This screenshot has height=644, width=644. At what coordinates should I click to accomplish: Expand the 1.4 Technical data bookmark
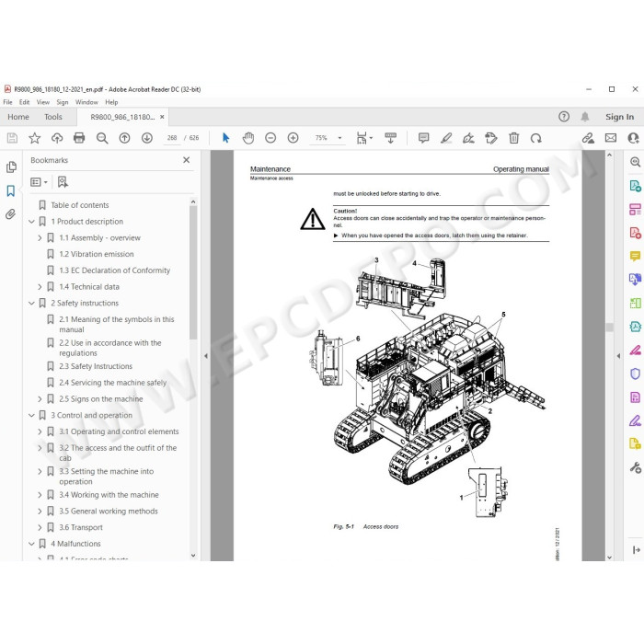tap(40, 287)
